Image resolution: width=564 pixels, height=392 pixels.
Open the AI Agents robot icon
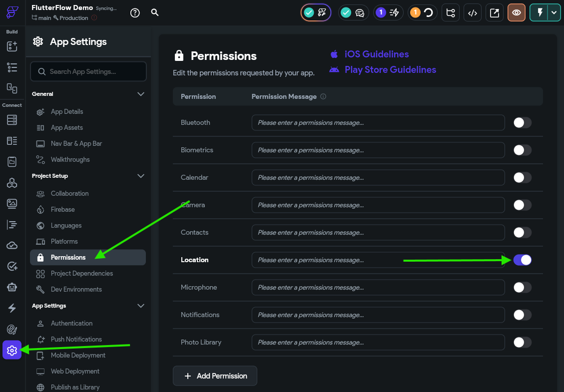click(12, 287)
